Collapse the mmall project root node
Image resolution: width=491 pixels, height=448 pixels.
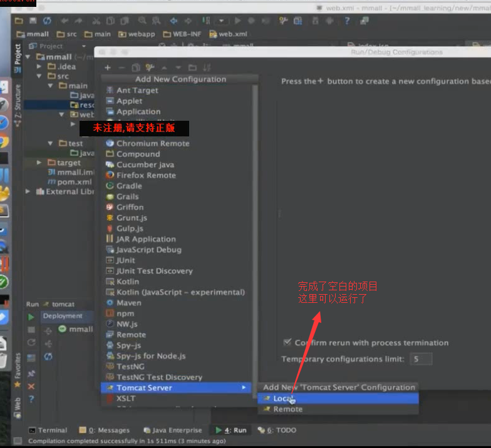point(28,57)
